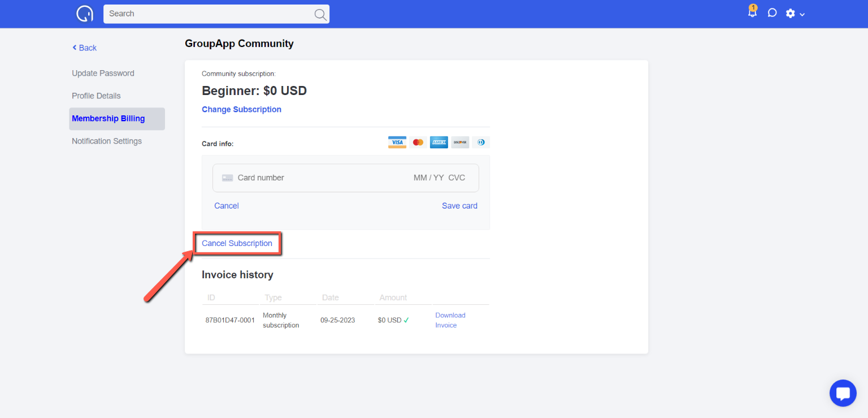This screenshot has width=868, height=418.
Task: Click the GroupApp logo icon
Action: [x=85, y=13]
